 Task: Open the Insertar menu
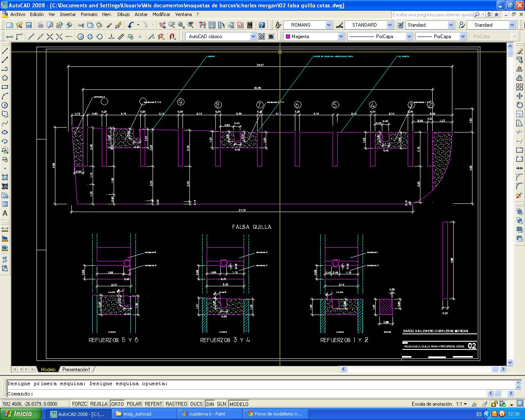(x=68, y=14)
